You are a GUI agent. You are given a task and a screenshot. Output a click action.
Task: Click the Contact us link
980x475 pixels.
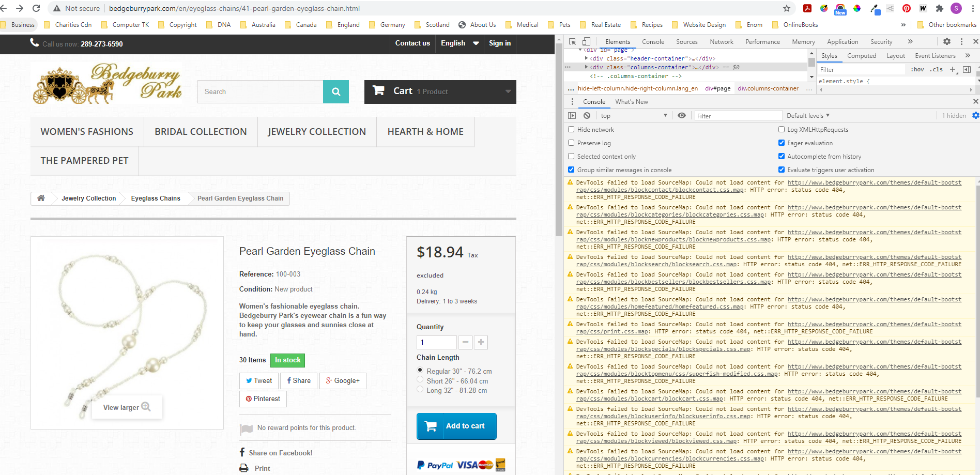pyautogui.click(x=412, y=43)
